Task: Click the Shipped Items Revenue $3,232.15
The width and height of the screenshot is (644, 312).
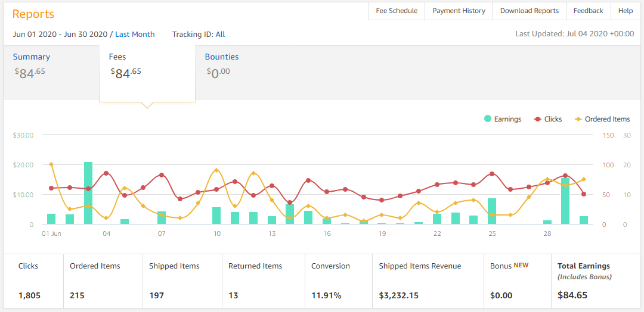Action: click(399, 295)
